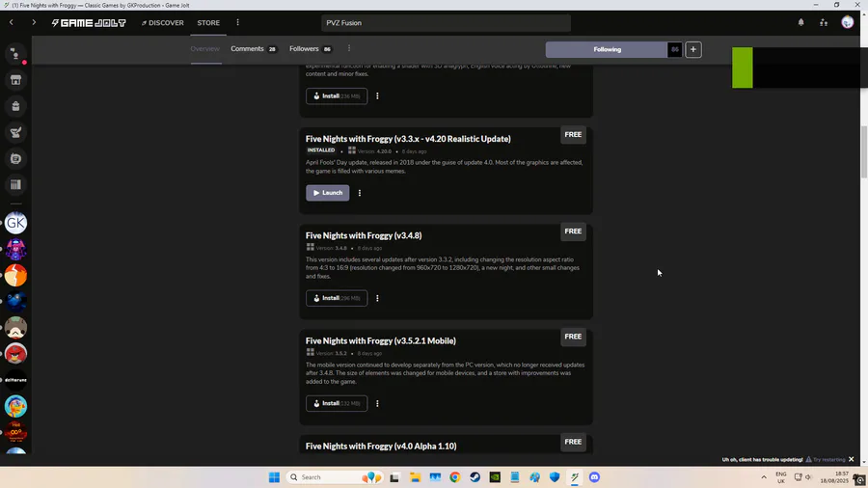Click the Windows taskbar Search box
The height and width of the screenshot is (488, 868).
337,477
